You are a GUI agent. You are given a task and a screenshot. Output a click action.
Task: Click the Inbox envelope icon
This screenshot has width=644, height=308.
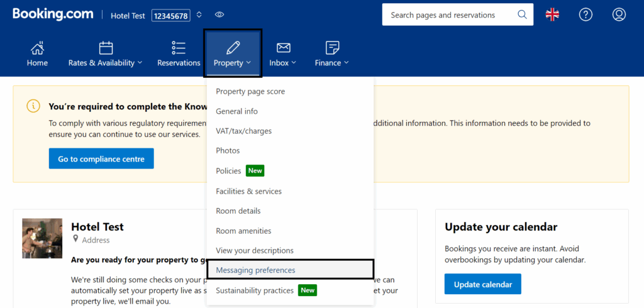pos(284,48)
